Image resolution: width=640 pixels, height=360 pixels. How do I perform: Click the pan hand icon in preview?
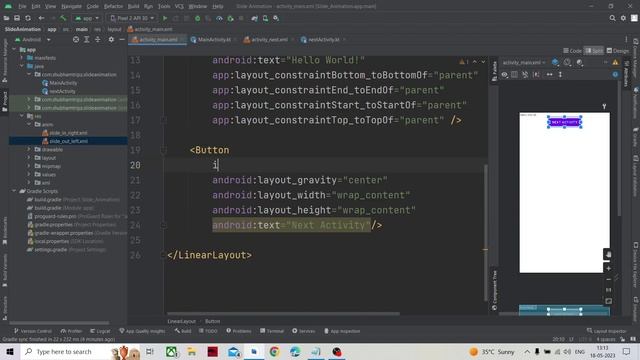pyautogui.click(x=608, y=254)
